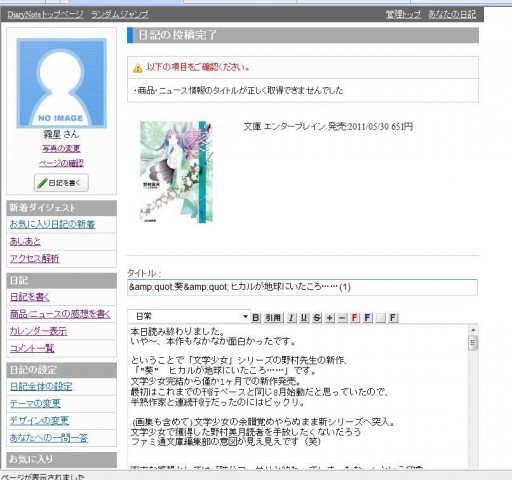Open あなたへの一問一答
Screen dimensions: 512x480
point(49,438)
